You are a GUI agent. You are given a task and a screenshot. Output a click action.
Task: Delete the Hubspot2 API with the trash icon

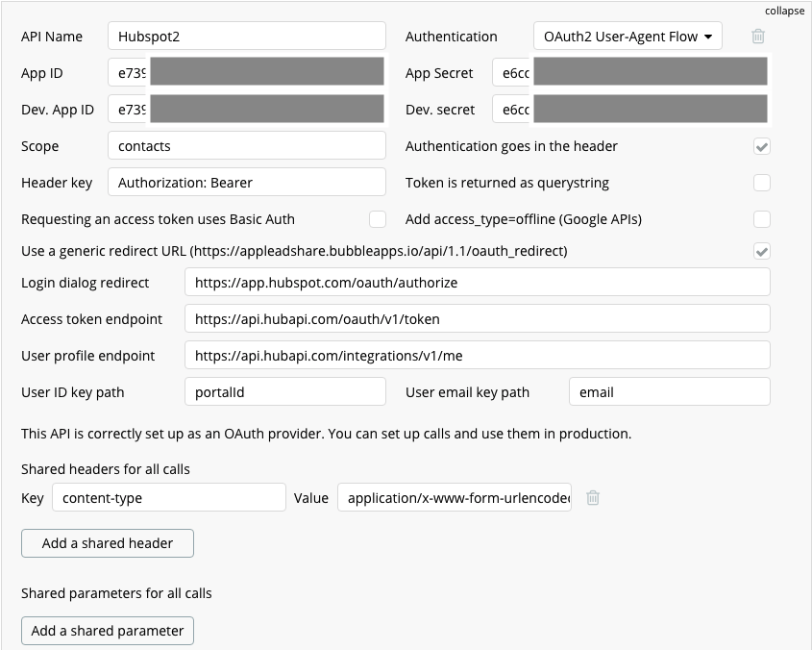[x=758, y=37]
